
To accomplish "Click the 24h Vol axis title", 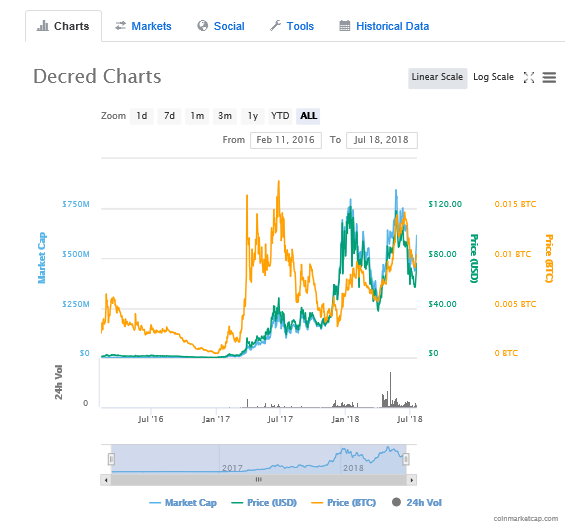I will [59, 382].
